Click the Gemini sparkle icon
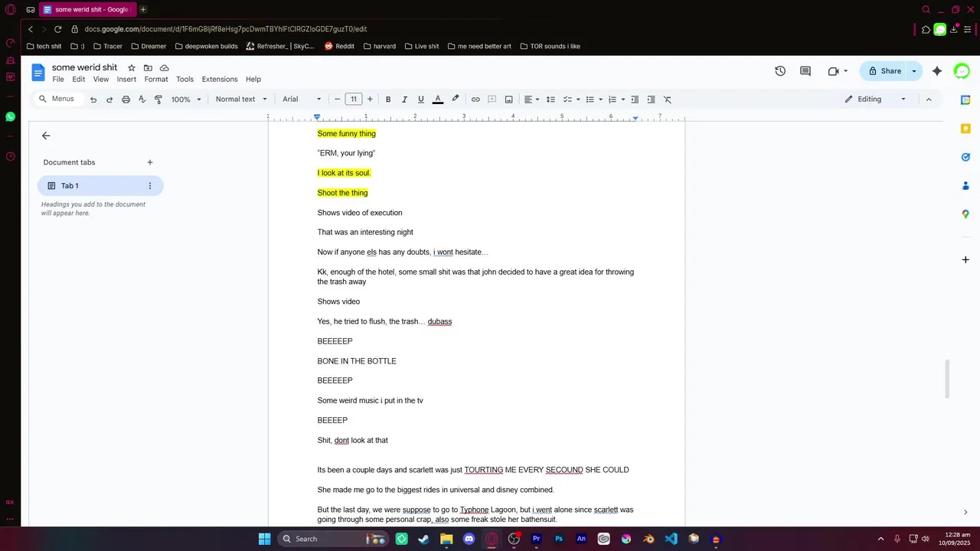Screen dimensions: 980x551 click(x=937, y=71)
